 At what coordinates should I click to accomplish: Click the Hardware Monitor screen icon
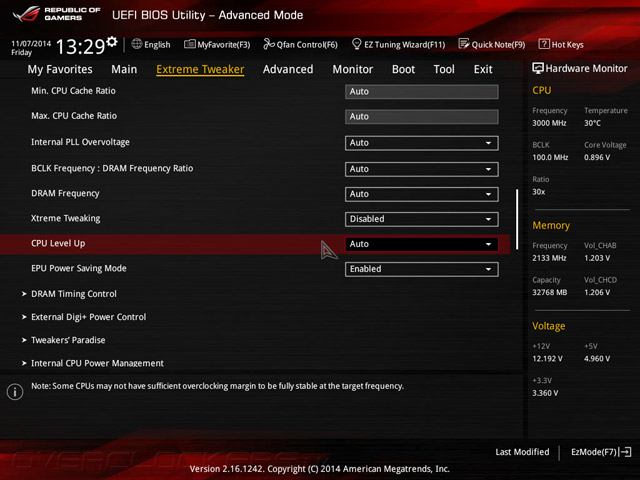point(538,68)
